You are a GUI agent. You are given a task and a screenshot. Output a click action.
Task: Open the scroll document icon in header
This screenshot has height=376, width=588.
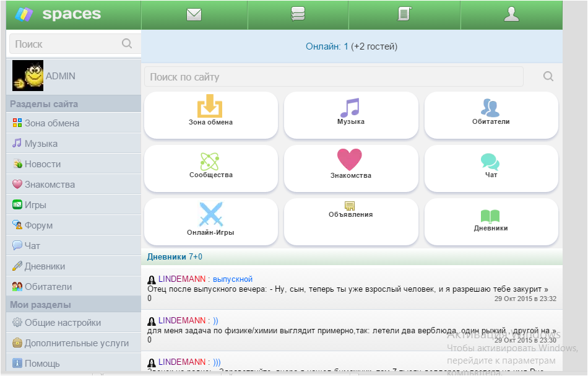pyautogui.click(x=404, y=15)
